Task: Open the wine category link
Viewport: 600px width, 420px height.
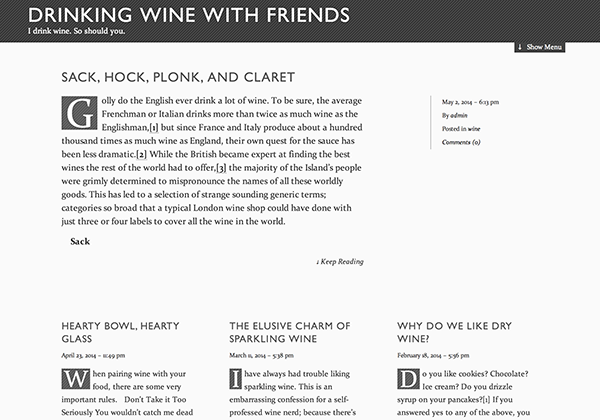Action: [x=474, y=129]
